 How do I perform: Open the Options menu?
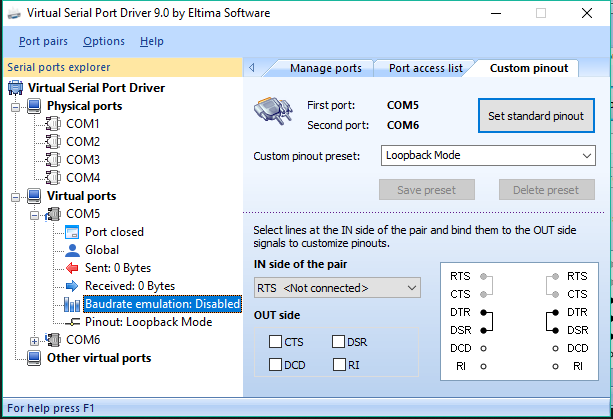pyautogui.click(x=104, y=41)
